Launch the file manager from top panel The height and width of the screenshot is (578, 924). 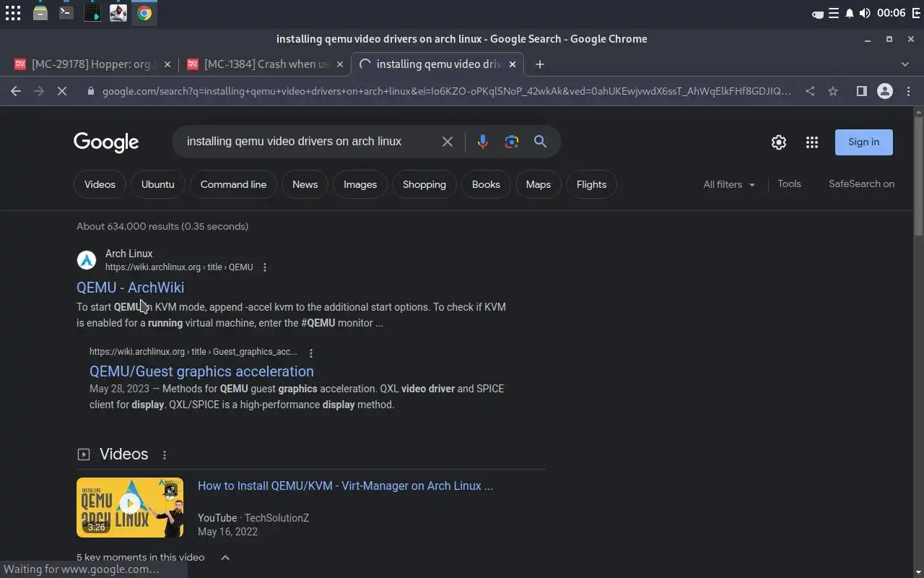pos(40,13)
